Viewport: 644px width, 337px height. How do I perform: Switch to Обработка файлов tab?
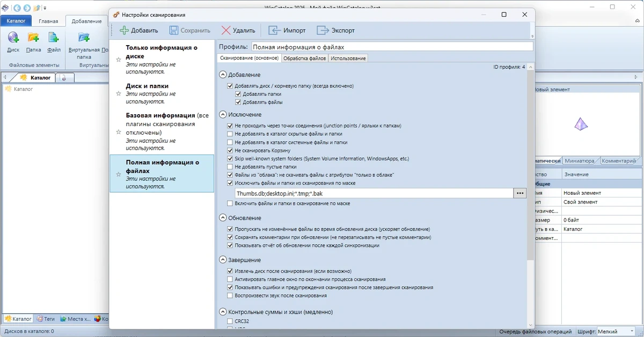[x=304, y=58]
